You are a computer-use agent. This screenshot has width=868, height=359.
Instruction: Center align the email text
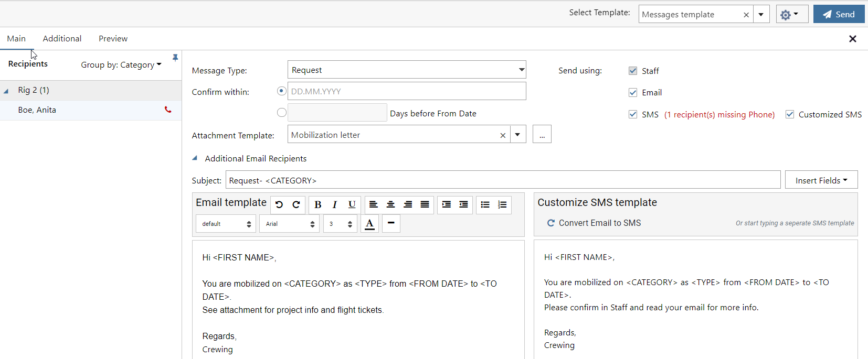390,205
